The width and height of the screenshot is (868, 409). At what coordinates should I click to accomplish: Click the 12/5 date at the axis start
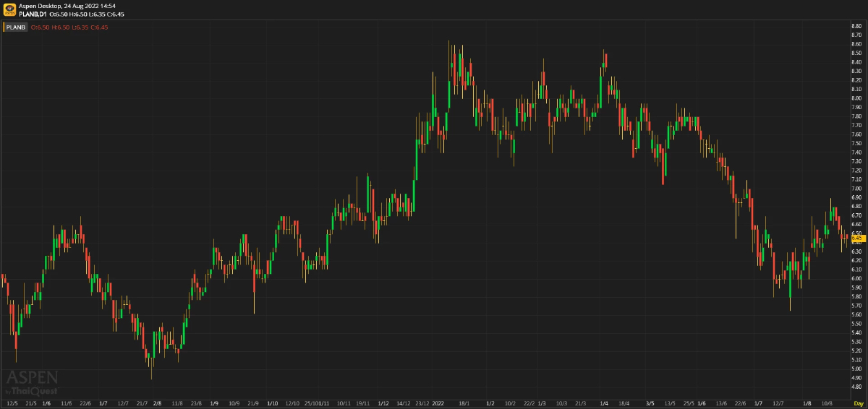pos(12,403)
